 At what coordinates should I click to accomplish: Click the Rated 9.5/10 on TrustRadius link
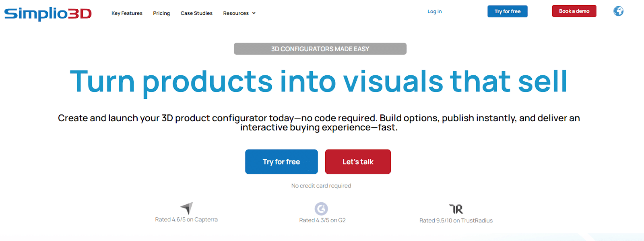(x=456, y=220)
